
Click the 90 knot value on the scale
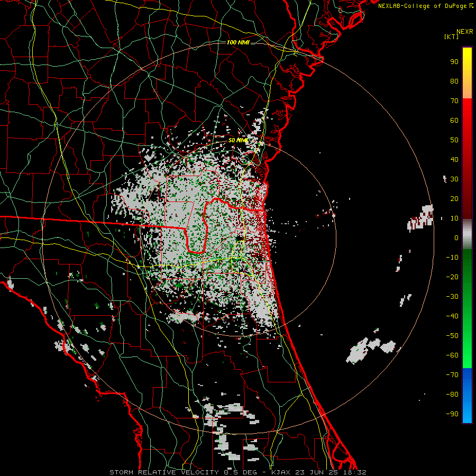(454, 62)
